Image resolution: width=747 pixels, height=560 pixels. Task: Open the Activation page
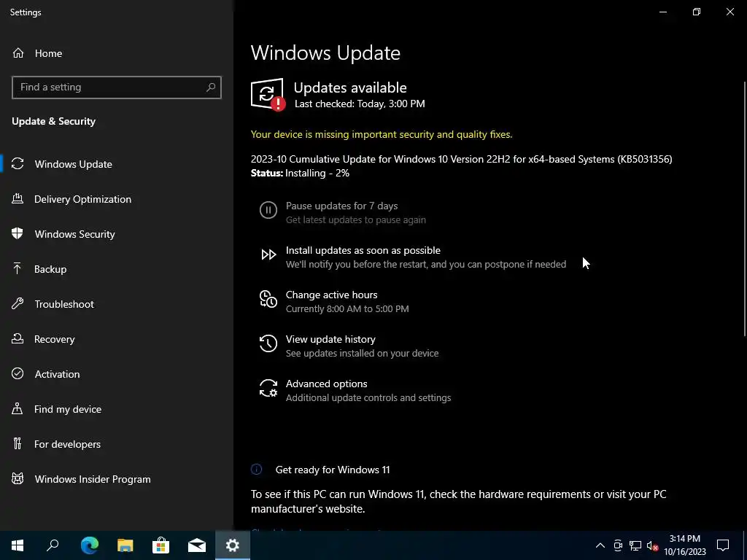point(117,374)
